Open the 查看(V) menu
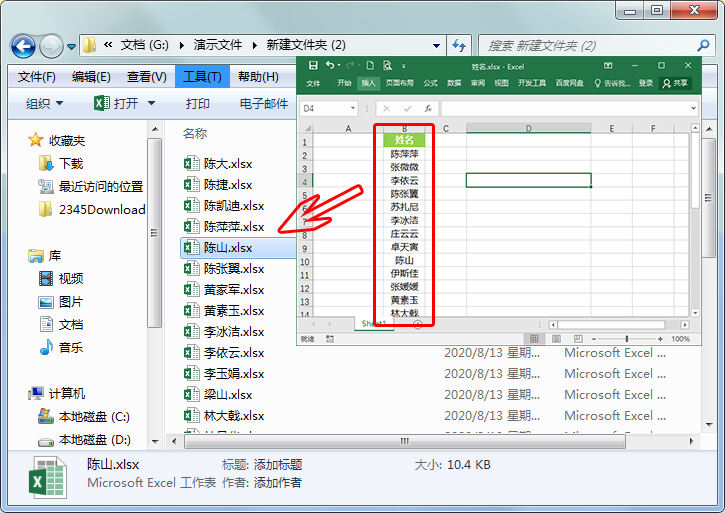 click(147, 77)
